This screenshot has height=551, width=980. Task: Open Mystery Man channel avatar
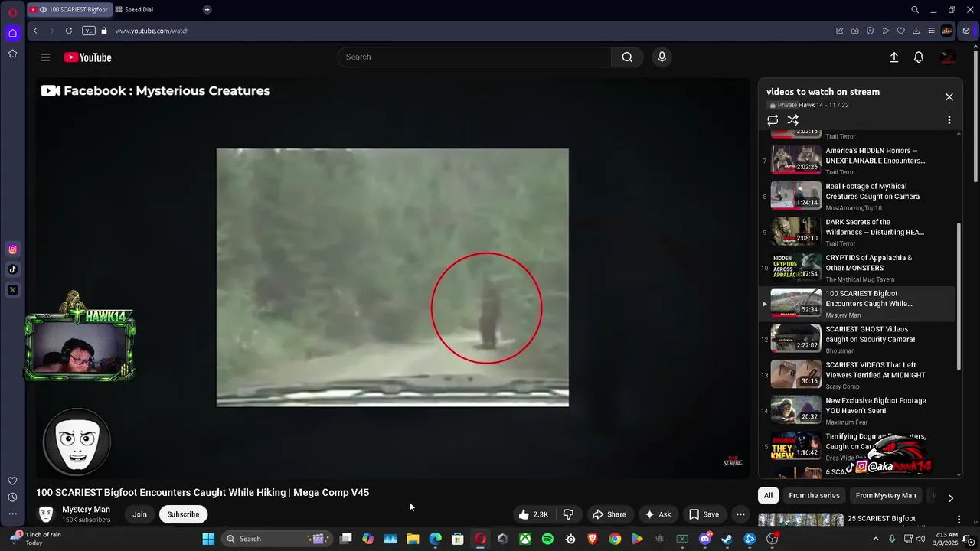46,514
